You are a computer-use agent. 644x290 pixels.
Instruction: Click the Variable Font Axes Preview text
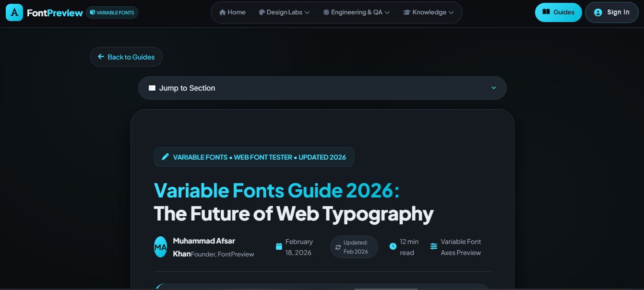(x=461, y=247)
